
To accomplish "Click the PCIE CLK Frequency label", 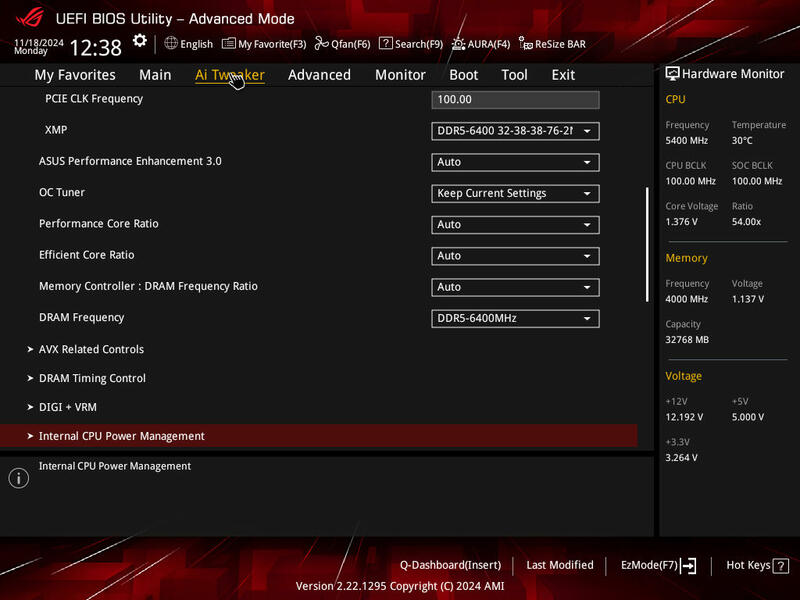I will point(94,99).
